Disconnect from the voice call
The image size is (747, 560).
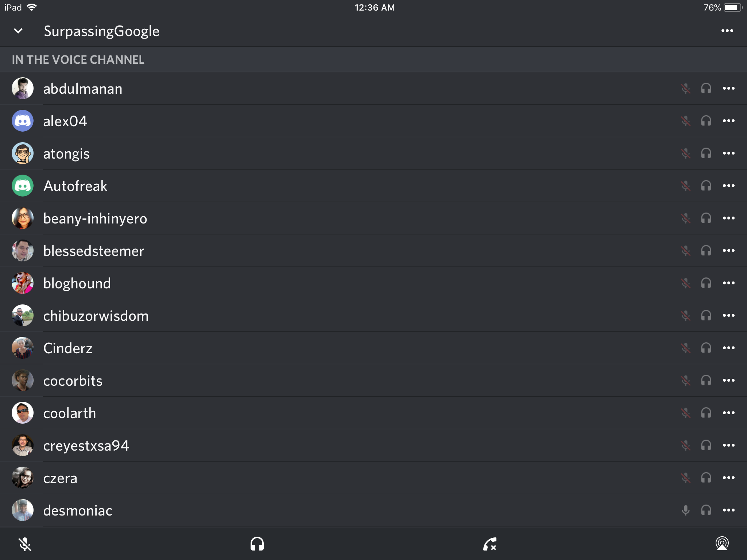point(490,544)
